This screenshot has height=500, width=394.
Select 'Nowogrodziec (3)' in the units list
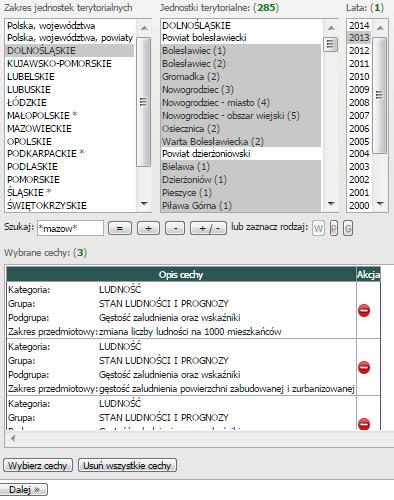(241, 90)
